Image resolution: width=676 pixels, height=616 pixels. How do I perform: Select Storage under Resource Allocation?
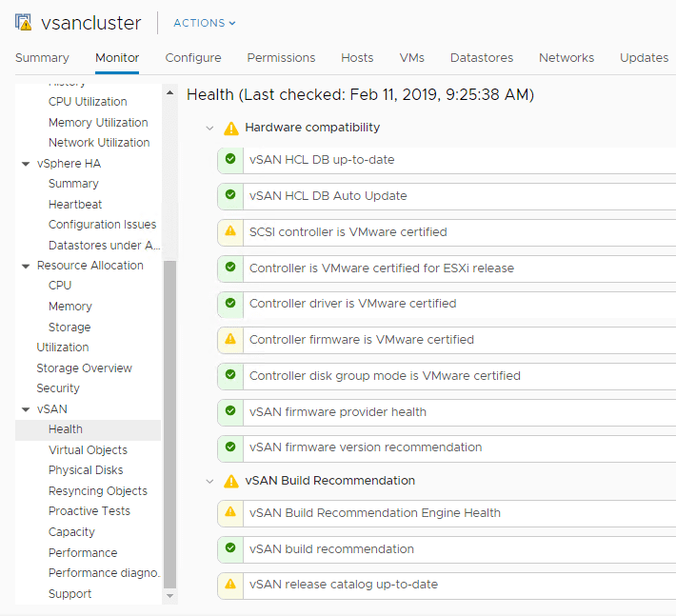(70, 328)
